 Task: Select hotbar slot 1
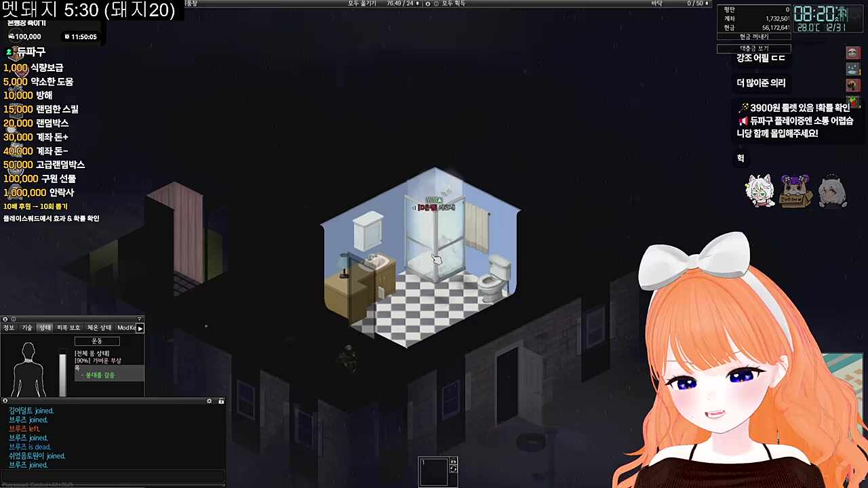(x=434, y=472)
